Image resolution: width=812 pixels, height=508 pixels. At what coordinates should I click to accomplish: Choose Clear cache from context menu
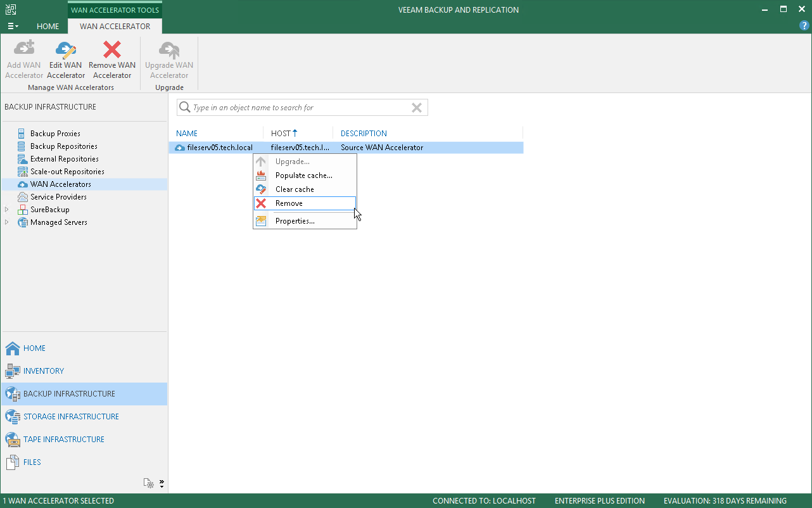click(x=305, y=189)
